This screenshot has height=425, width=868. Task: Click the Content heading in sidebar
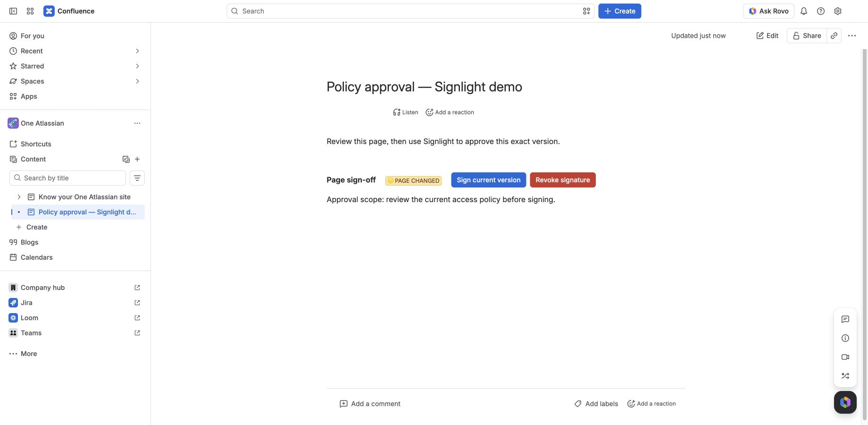33,159
